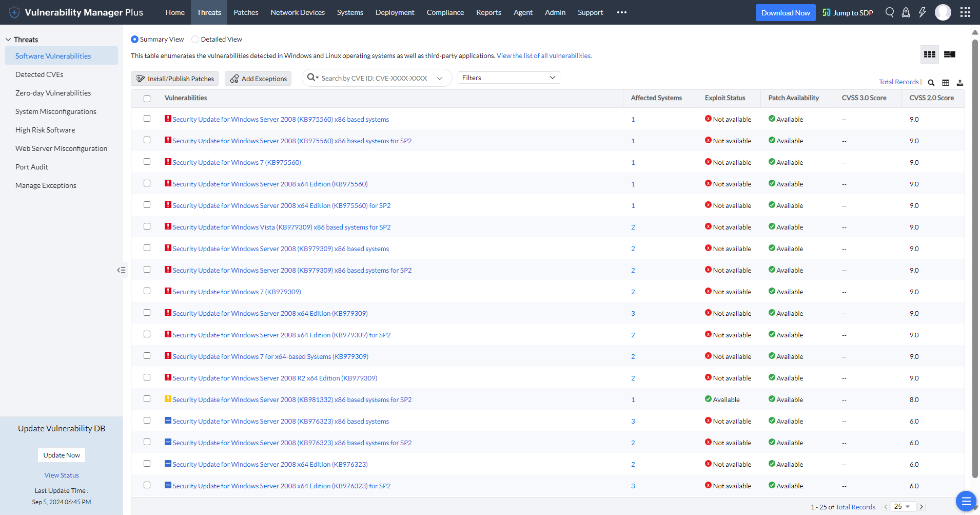Expand the search criteria dropdown arrow in search bar
Image resolution: width=980 pixels, height=515 pixels.
440,78
